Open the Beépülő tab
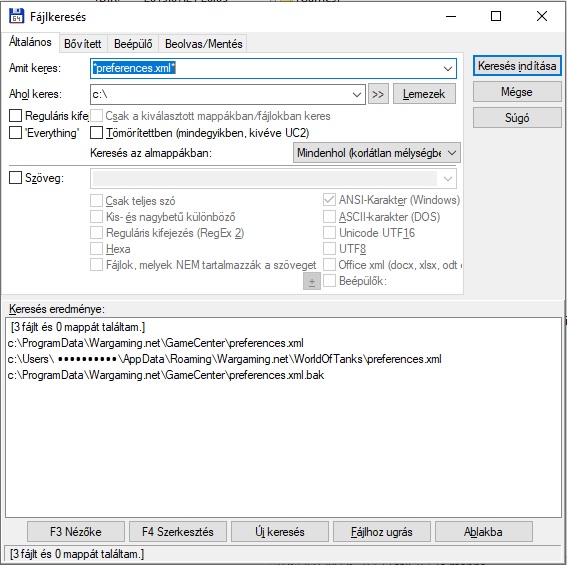The image size is (568, 565). click(133, 44)
